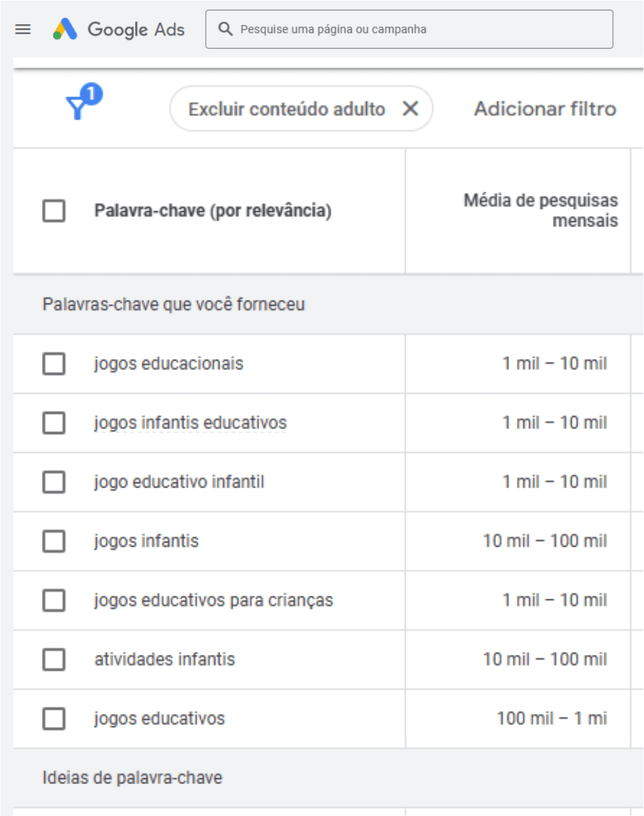Click the atividades infantis keyword text
This screenshot has height=816, width=644.
(x=165, y=659)
